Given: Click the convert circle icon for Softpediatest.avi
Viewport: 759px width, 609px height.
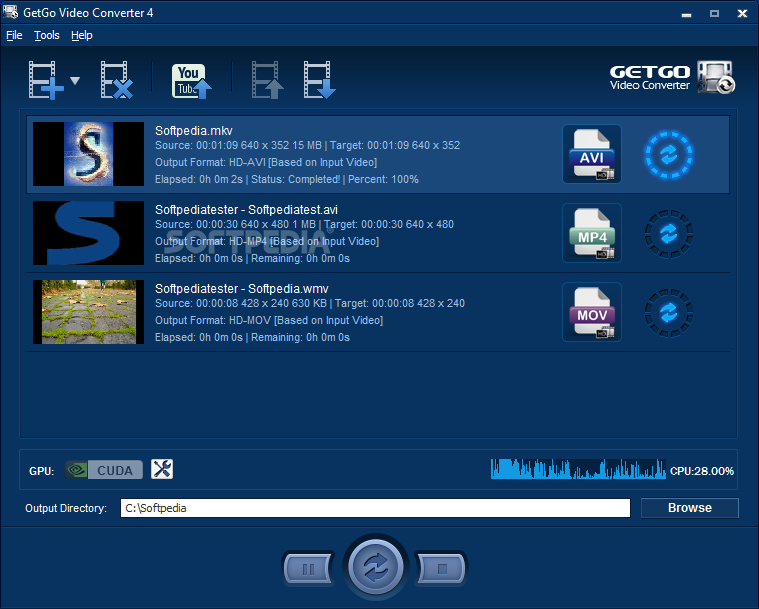Looking at the screenshot, I should (x=668, y=233).
